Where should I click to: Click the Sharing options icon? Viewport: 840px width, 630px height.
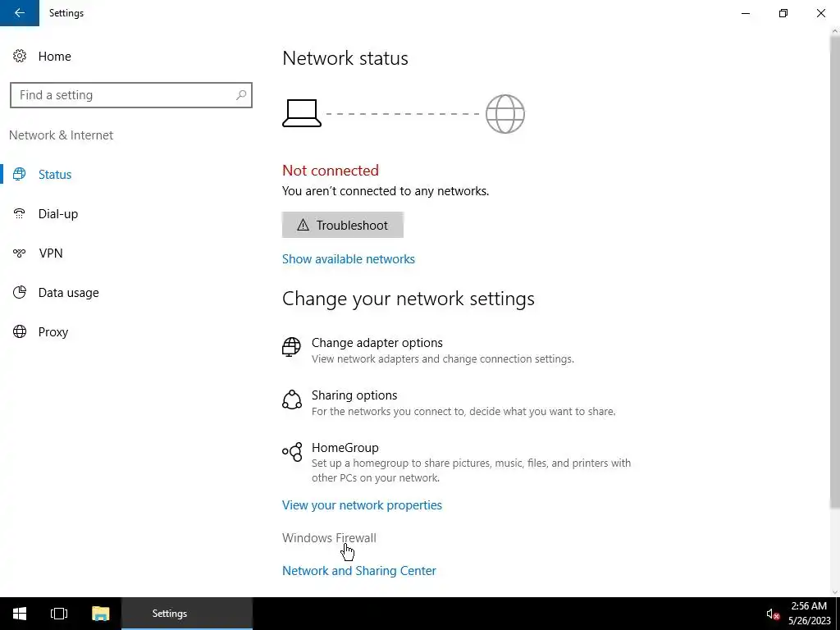pyautogui.click(x=291, y=399)
